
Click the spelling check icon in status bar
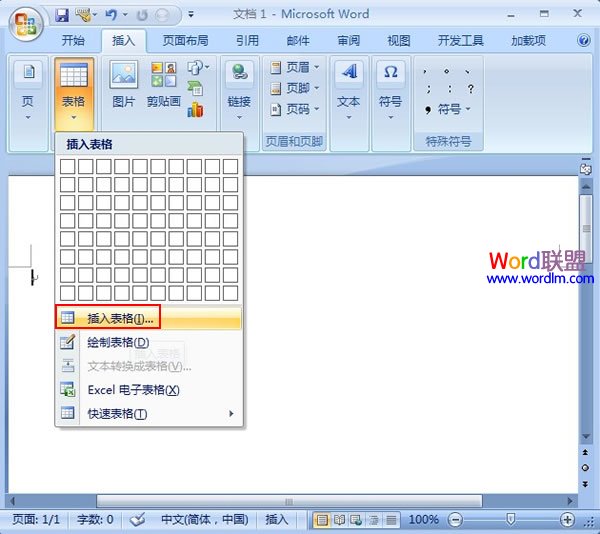pos(137,519)
